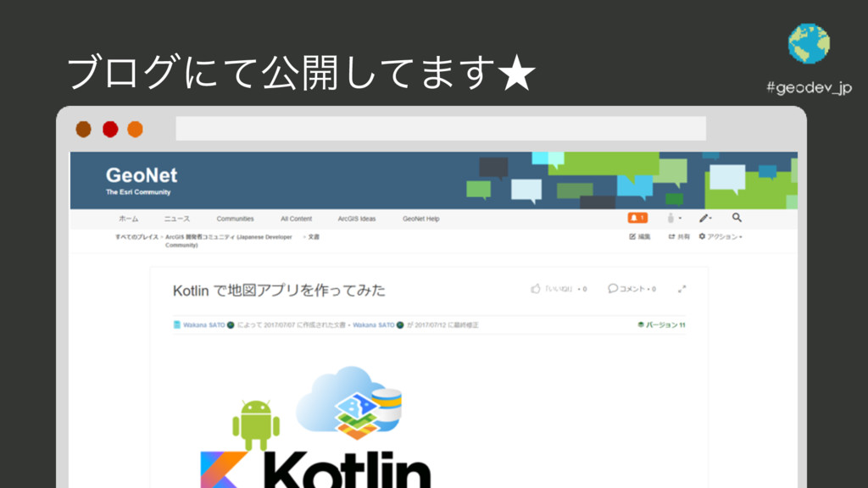Screen dimensions: 868x488
Task: Click the document icon before author name
Action: (176, 324)
